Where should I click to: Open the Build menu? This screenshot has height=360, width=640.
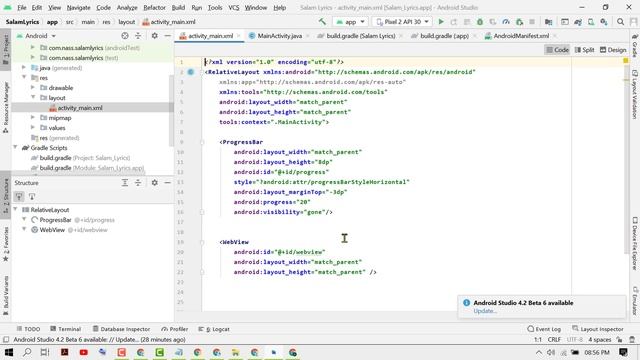coord(178,7)
